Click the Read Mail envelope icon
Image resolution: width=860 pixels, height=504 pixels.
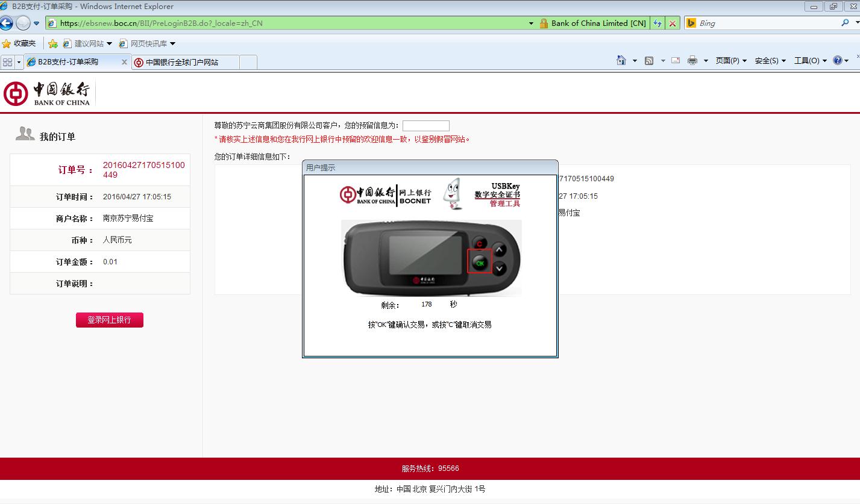[x=676, y=60]
